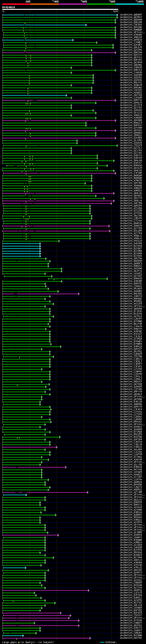The image size is (146, 644).
Task: Open hit label UniRef100_B9SZW0
Action: click(131, 27)
